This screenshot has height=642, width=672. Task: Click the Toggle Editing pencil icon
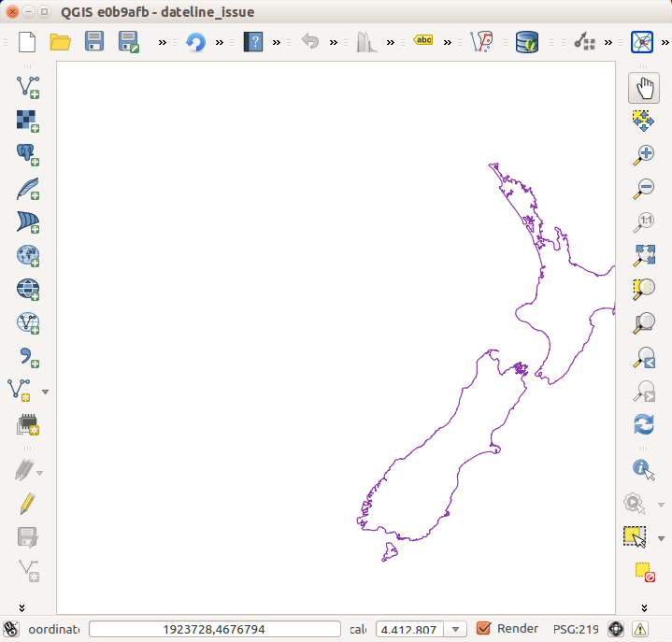27,503
